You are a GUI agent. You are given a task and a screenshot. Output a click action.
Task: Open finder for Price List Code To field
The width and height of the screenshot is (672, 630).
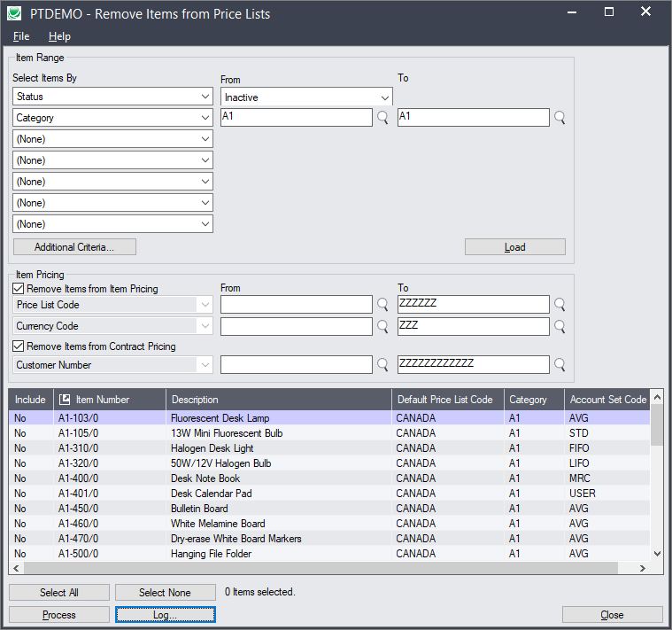click(x=560, y=305)
